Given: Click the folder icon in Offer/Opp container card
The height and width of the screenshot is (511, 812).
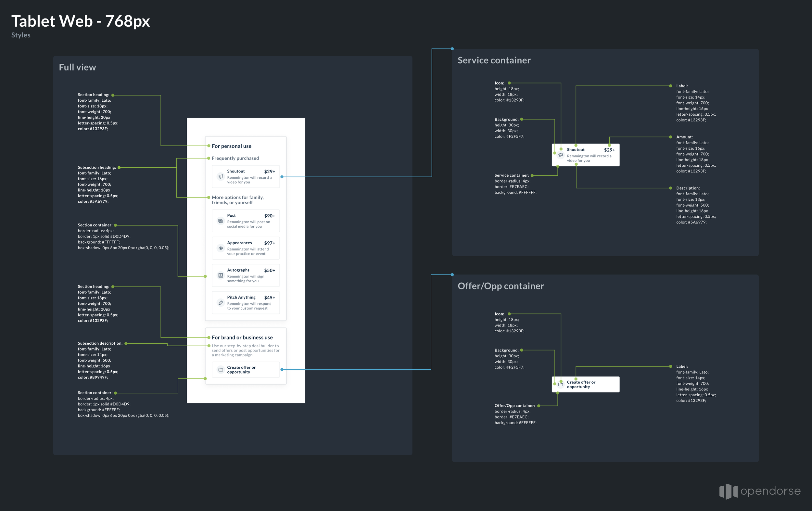Looking at the screenshot, I should point(560,385).
